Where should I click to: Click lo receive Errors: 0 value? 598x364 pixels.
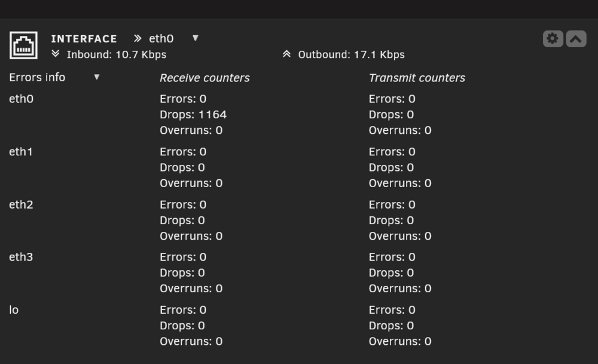(183, 310)
